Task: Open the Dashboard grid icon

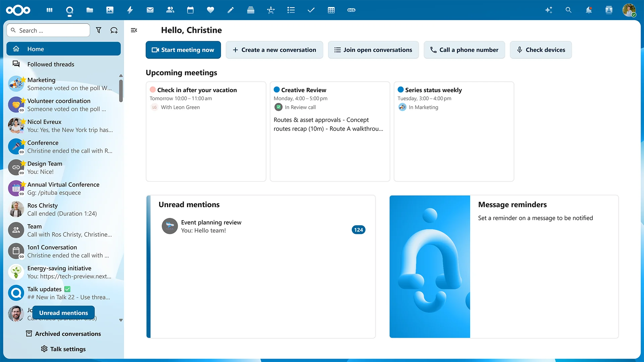Action: 49,10
